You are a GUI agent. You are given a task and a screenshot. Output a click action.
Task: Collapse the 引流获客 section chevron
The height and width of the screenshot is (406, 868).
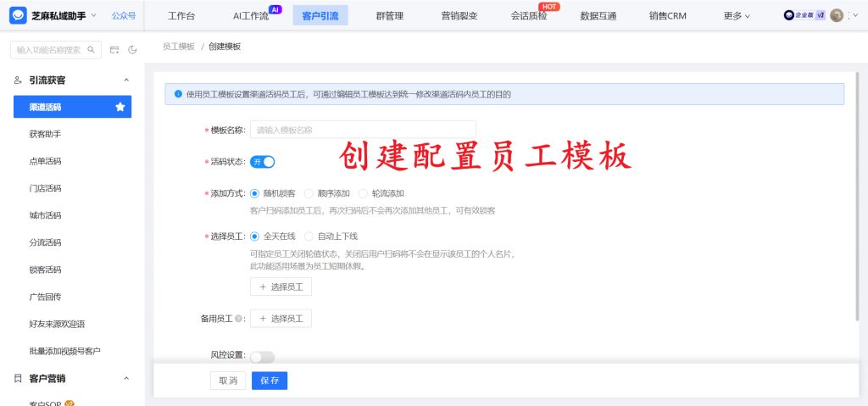[126, 81]
